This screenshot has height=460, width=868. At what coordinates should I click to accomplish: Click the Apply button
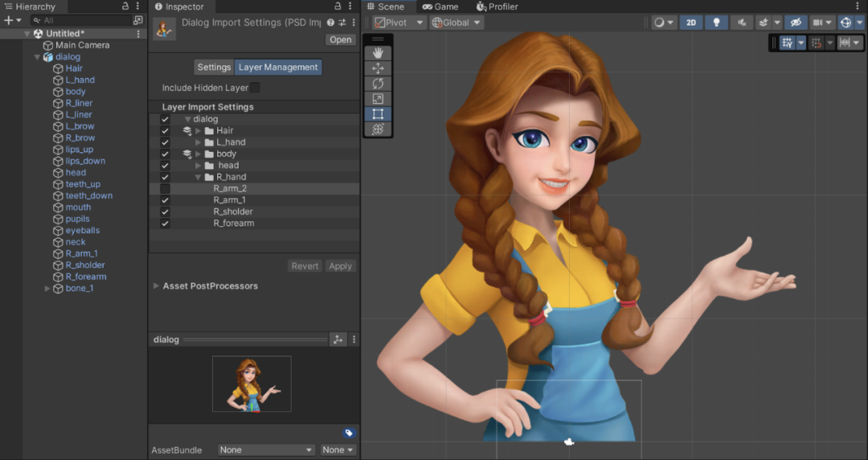point(340,266)
